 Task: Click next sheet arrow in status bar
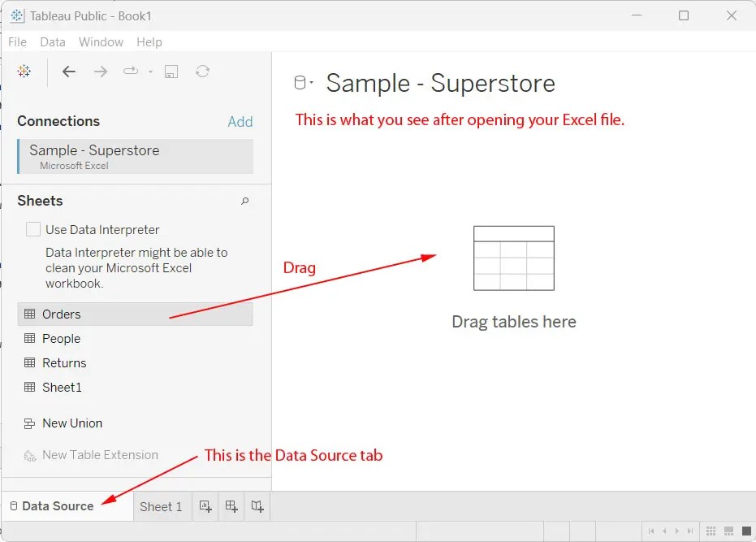677,531
